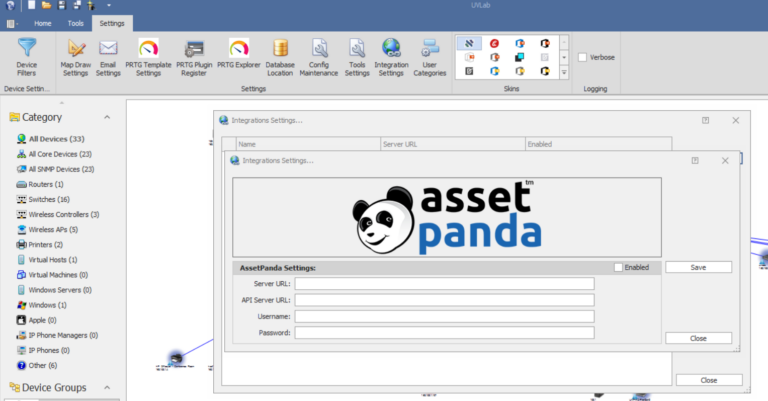Screen dimensions: 768x401
Task: Select red circular skin in Skins gallery
Action: (x=495, y=44)
